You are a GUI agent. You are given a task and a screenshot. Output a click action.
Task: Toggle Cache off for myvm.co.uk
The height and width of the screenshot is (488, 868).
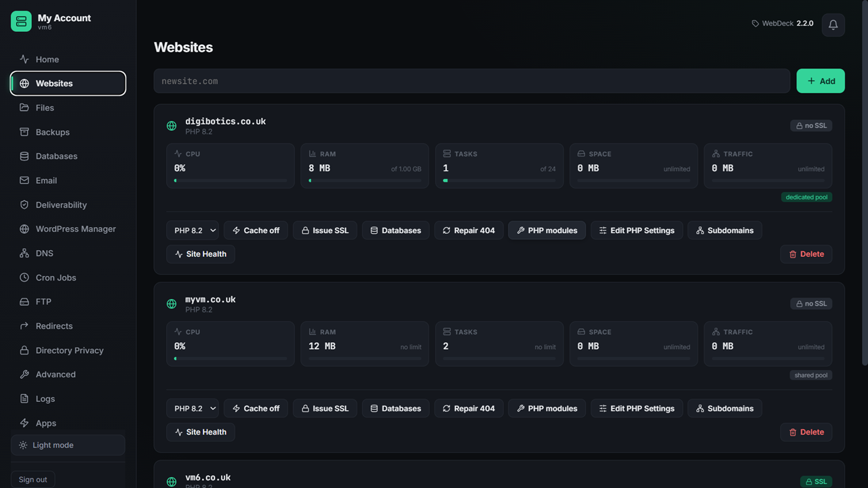256,409
